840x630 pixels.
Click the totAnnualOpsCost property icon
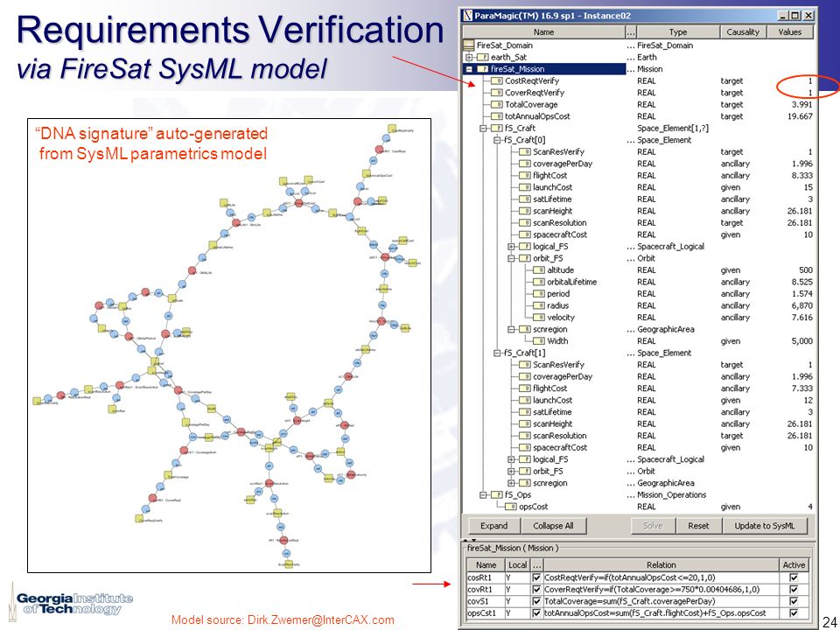pyautogui.click(x=496, y=116)
